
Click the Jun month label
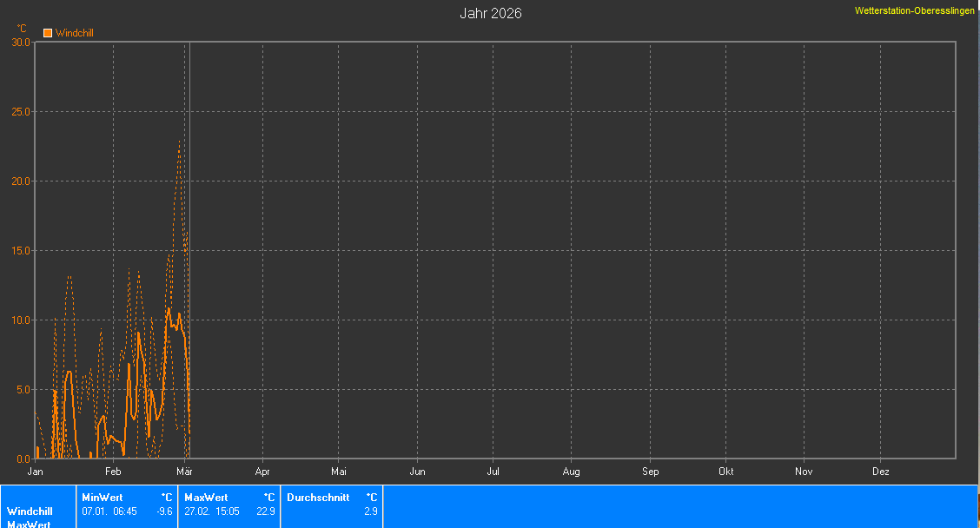tap(417, 472)
